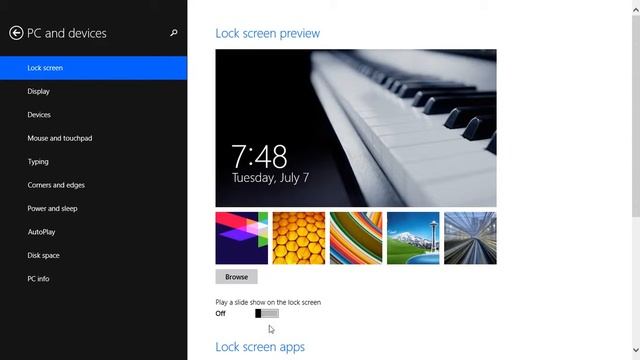The image size is (640, 360).
Task: Click the 'Lock screen preview' heading
Action: pyautogui.click(x=268, y=33)
